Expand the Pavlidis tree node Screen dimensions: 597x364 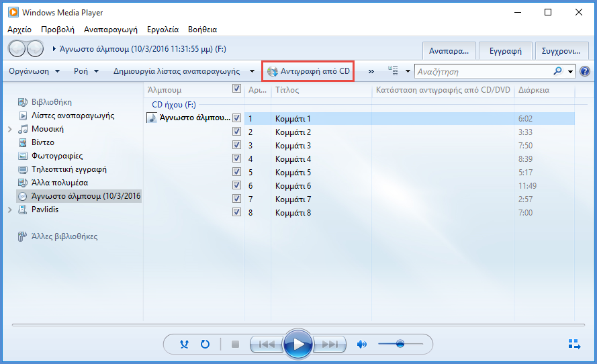click(10, 210)
